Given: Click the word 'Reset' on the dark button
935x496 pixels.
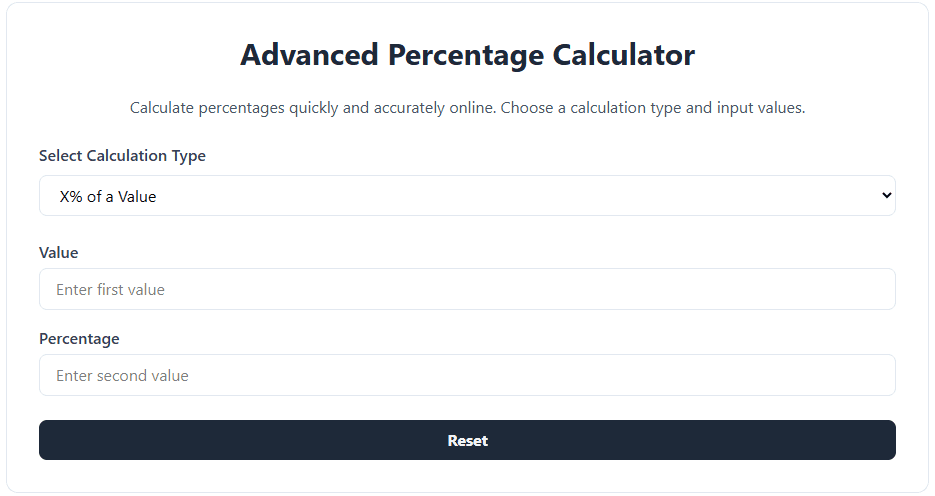Looking at the screenshot, I should pos(467,440).
